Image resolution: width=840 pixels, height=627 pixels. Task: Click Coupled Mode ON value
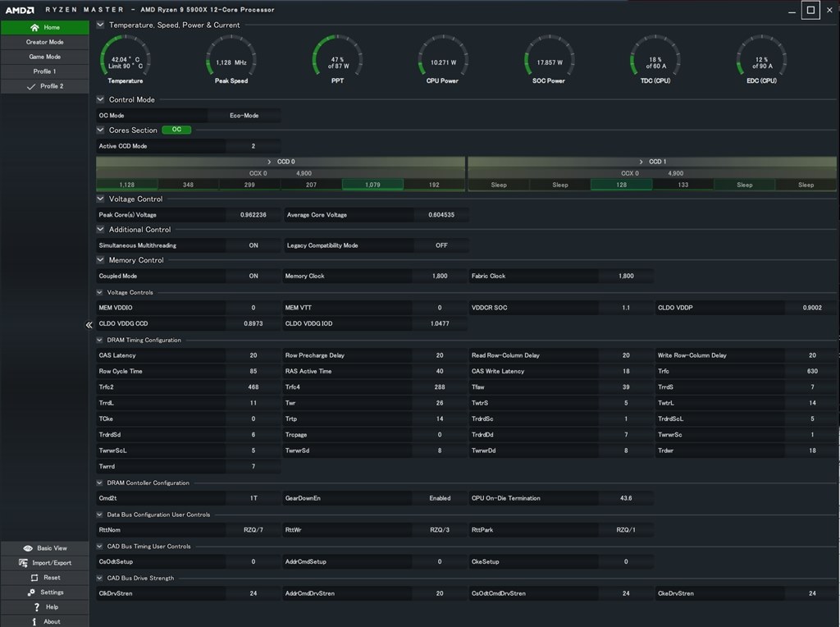pyautogui.click(x=253, y=276)
